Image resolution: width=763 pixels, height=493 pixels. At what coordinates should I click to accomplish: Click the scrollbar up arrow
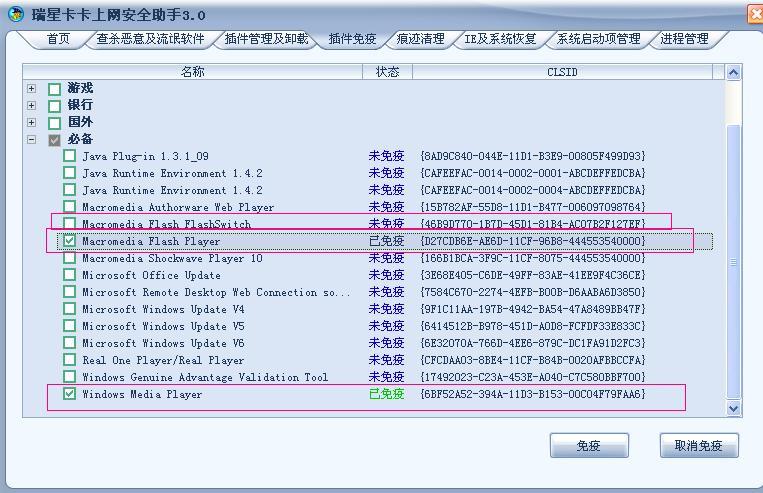[x=733, y=73]
